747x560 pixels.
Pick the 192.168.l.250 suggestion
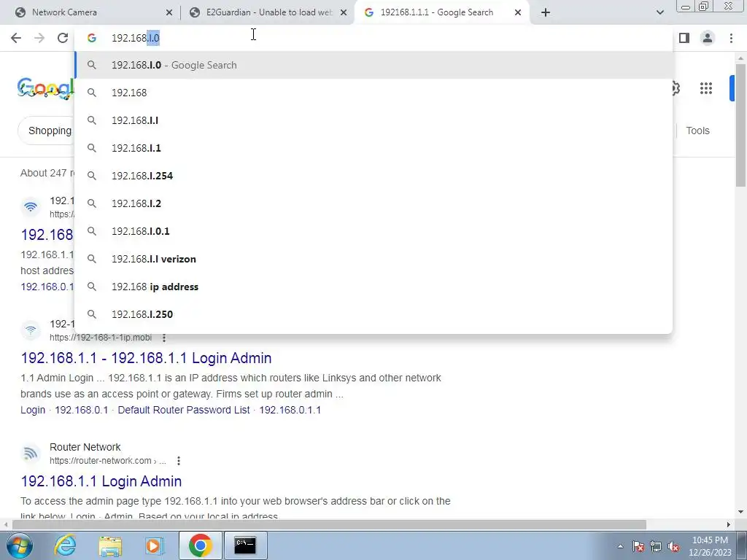pyautogui.click(x=373, y=314)
